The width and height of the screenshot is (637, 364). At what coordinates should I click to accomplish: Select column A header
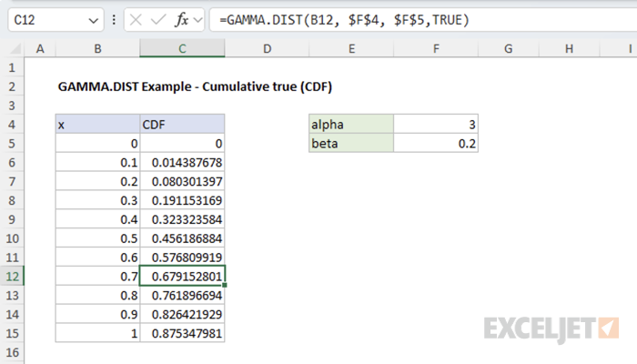40,49
